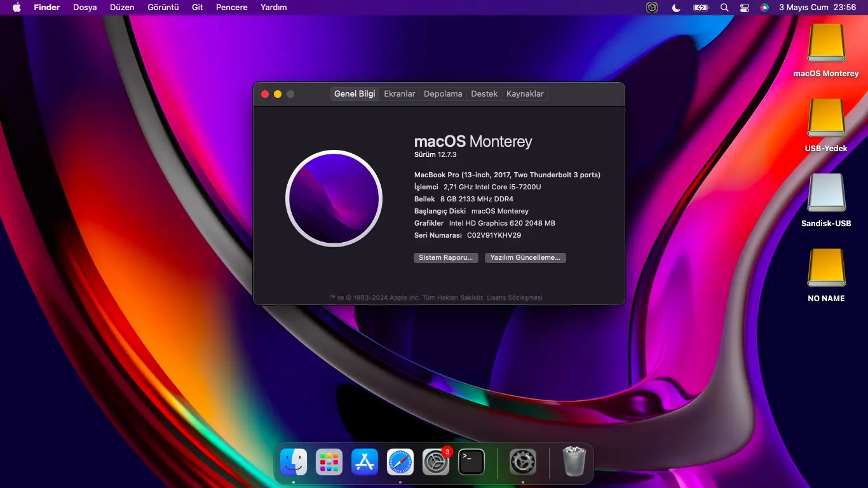Open the Görüntü menu
Image resolution: width=868 pixels, height=488 pixels.
point(163,8)
